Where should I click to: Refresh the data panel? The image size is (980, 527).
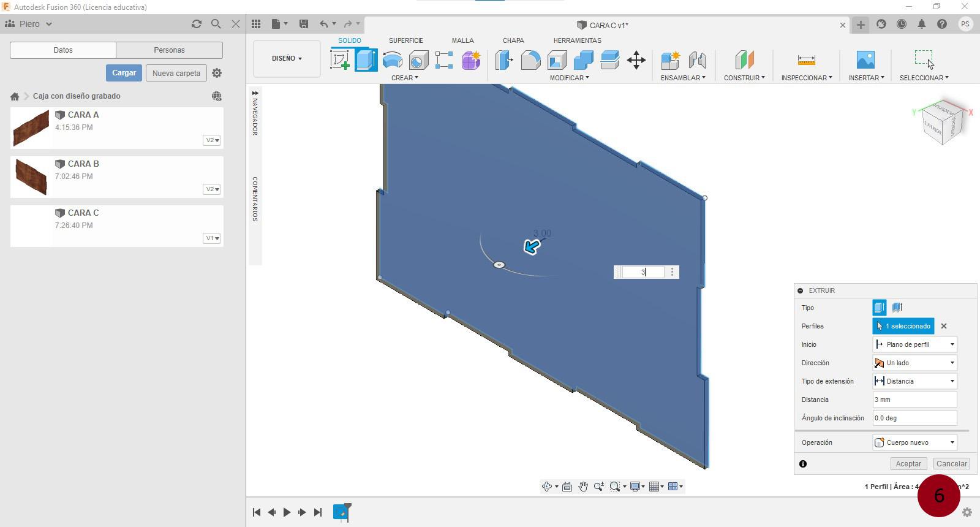[196, 24]
